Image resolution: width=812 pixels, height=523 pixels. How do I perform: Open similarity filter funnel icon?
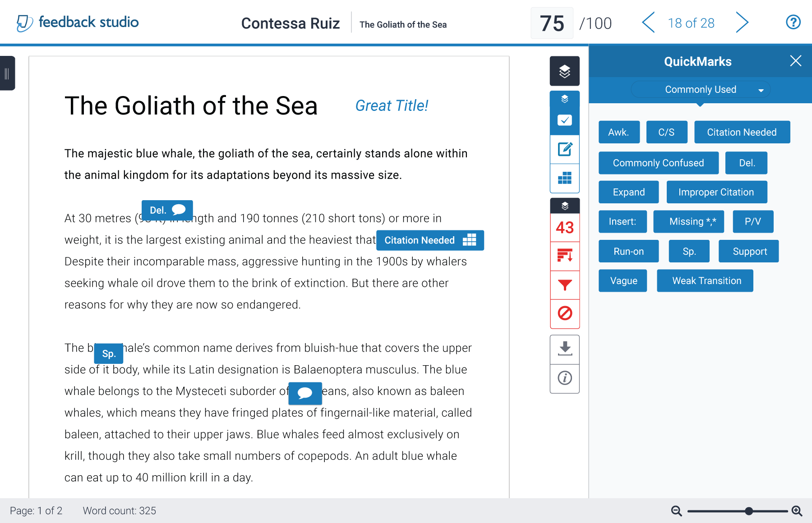point(564,285)
